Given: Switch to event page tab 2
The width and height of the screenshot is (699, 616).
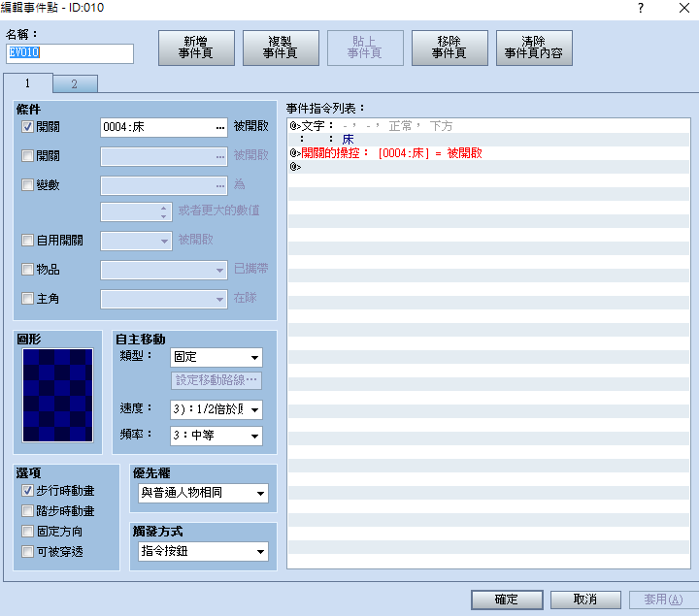Looking at the screenshot, I should [75, 84].
